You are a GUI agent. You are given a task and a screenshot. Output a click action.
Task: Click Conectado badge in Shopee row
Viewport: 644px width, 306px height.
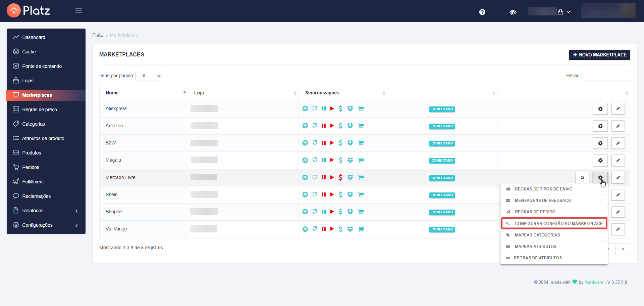click(x=442, y=212)
